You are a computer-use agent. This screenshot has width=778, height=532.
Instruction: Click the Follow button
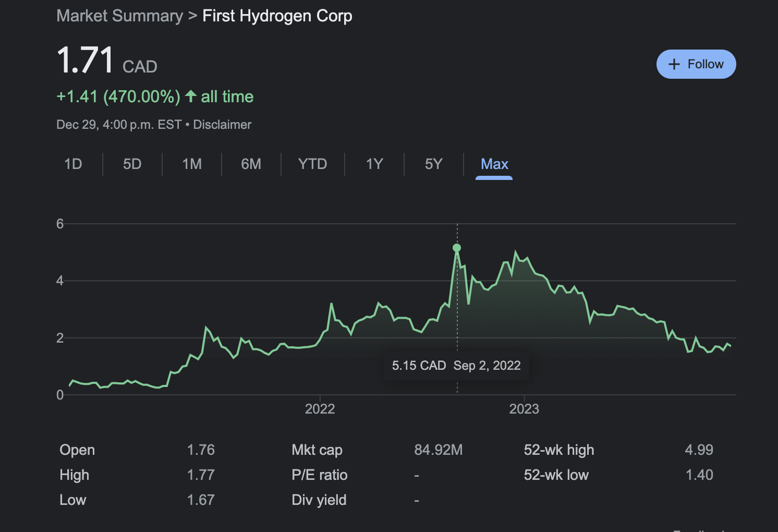[696, 64]
